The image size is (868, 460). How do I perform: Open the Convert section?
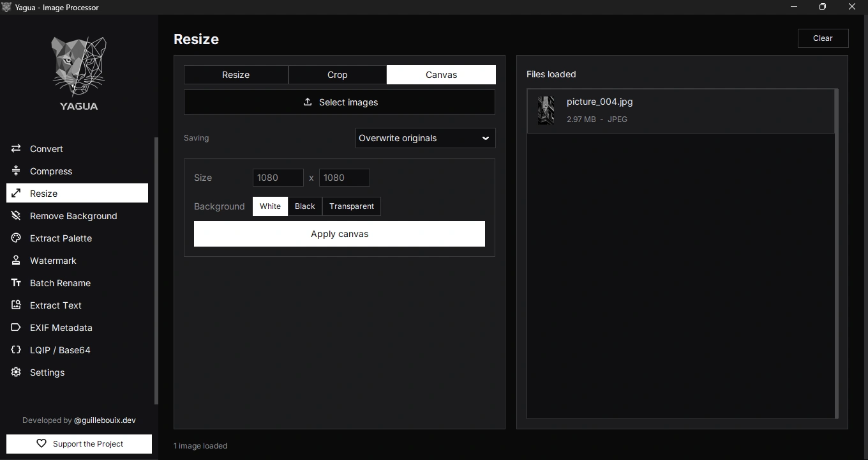click(x=77, y=148)
